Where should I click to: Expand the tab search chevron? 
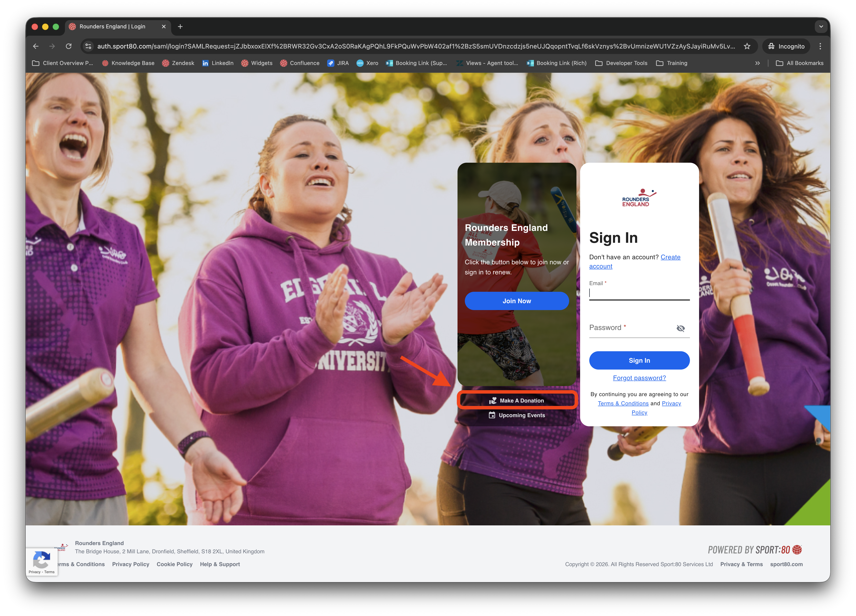point(821,26)
